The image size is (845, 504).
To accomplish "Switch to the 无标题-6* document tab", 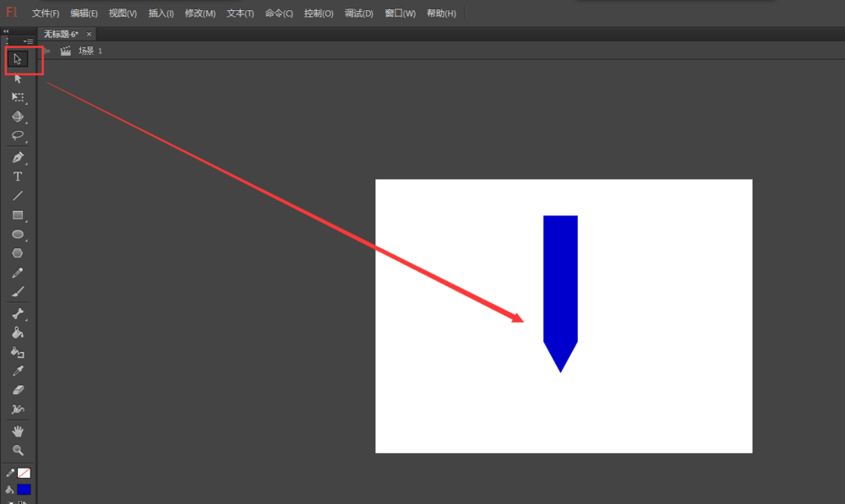I will coord(61,34).
